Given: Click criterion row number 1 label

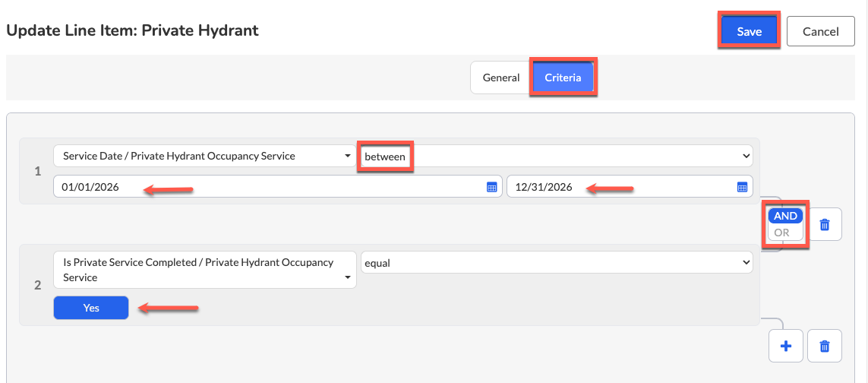Looking at the screenshot, I should [x=38, y=172].
